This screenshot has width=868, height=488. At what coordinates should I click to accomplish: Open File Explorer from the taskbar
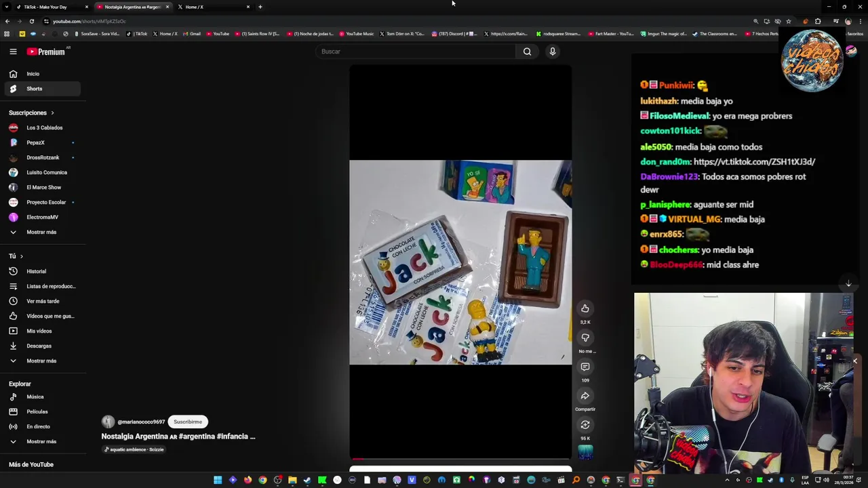click(292, 480)
